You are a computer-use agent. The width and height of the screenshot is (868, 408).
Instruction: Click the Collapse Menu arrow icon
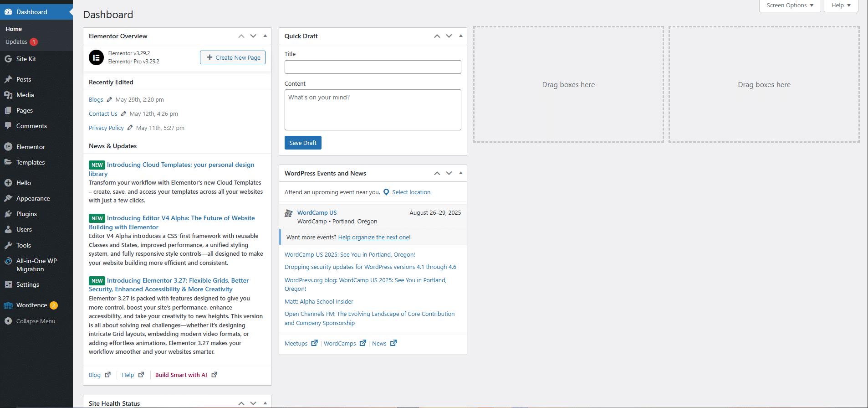click(8, 321)
